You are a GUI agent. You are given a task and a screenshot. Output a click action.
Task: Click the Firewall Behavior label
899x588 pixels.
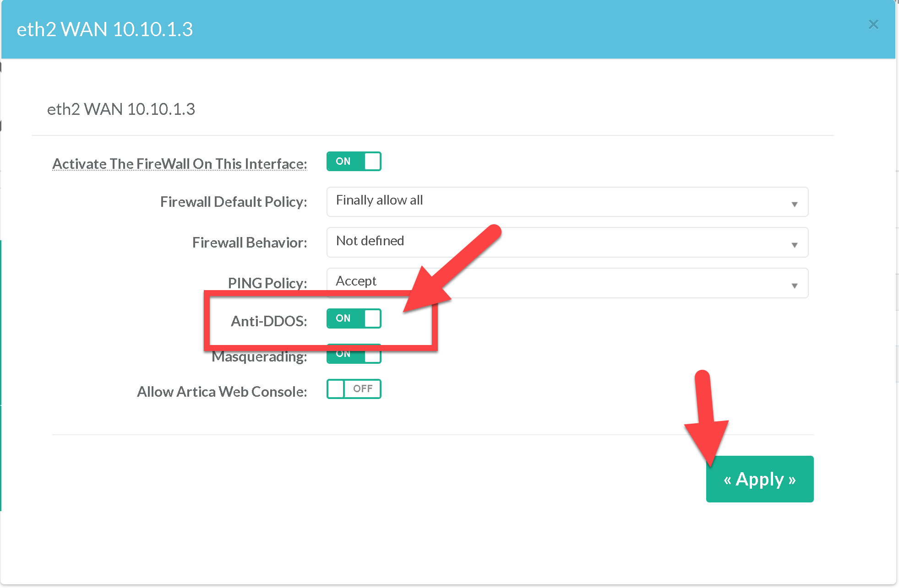pyautogui.click(x=249, y=243)
